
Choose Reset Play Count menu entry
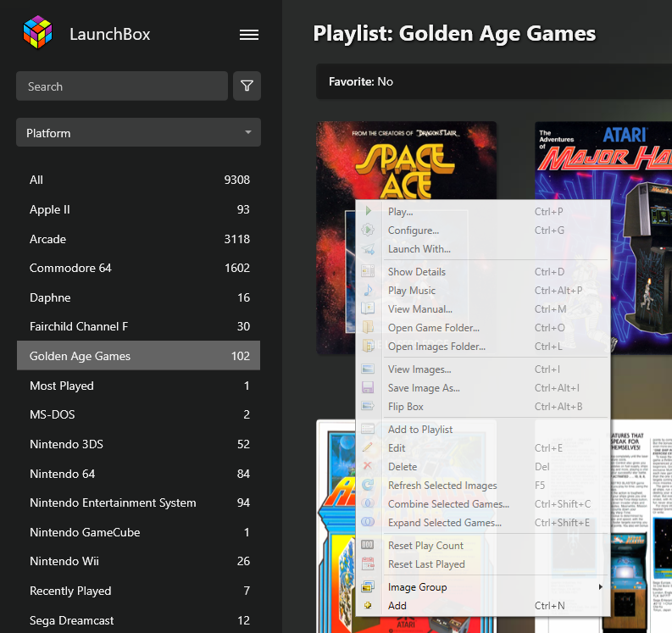483,546
